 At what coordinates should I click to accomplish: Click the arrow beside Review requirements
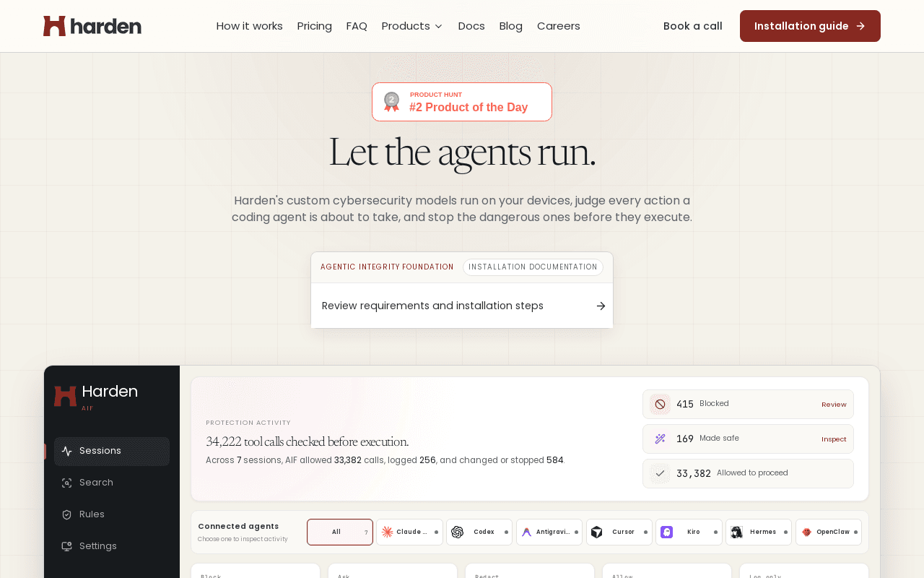coord(601,306)
